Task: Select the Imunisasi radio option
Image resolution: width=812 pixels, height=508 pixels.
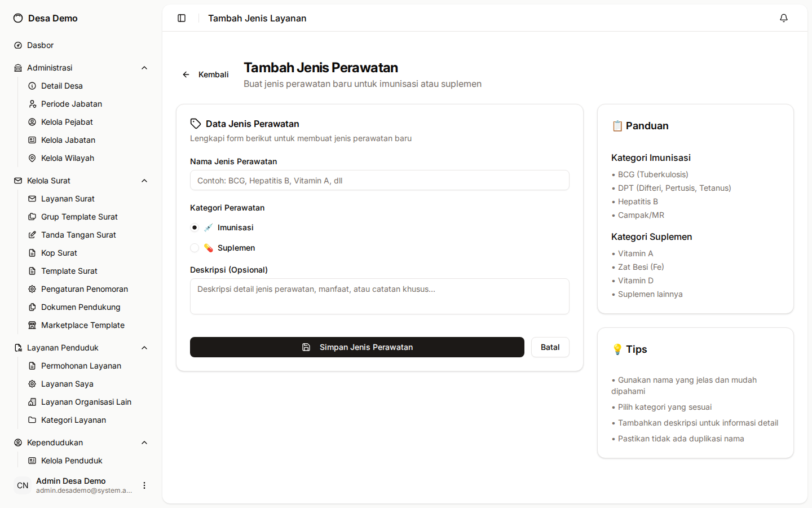Action: (x=195, y=227)
